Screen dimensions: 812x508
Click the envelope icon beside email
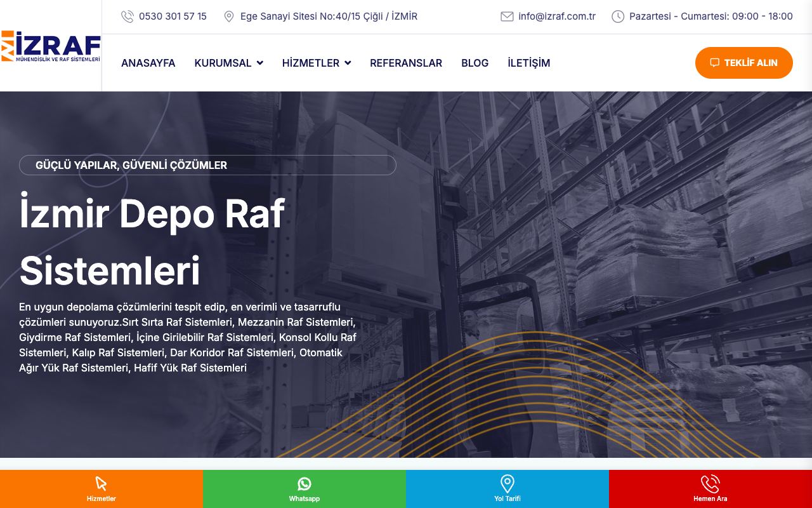[x=507, y=17]
